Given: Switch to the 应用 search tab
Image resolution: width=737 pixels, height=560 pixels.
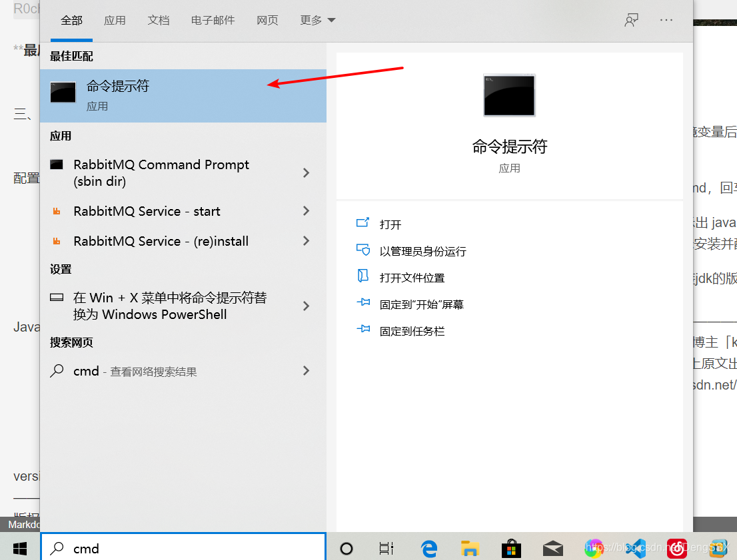Looking at the screenshot, I should 115,20.
